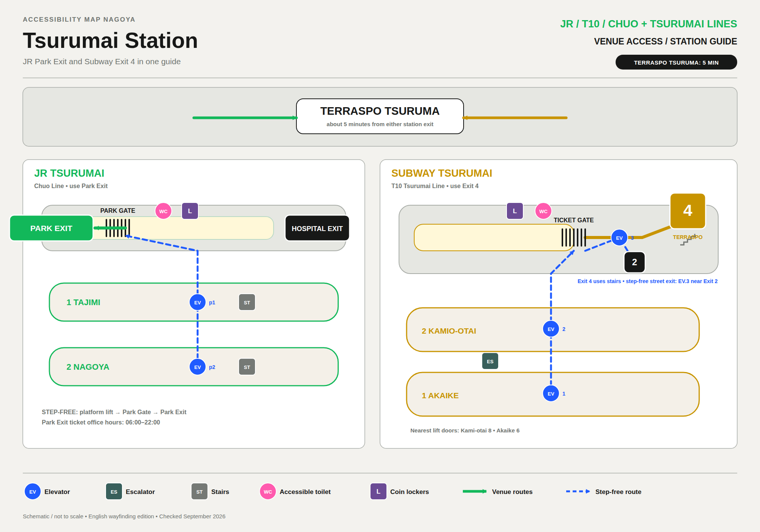Click the SUBWAY TSURUMAI panel heading
The image size is (760, 532).
442,173
